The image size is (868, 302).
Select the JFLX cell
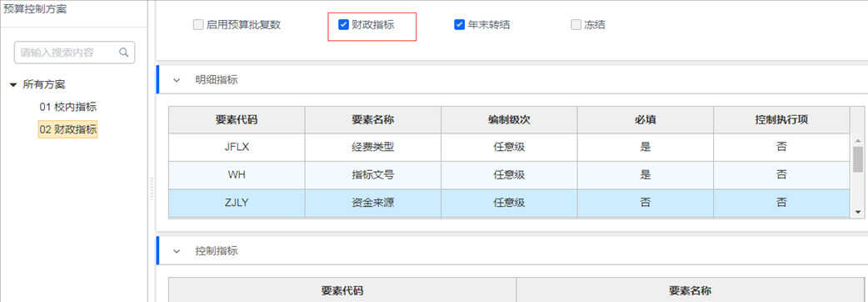237,148
